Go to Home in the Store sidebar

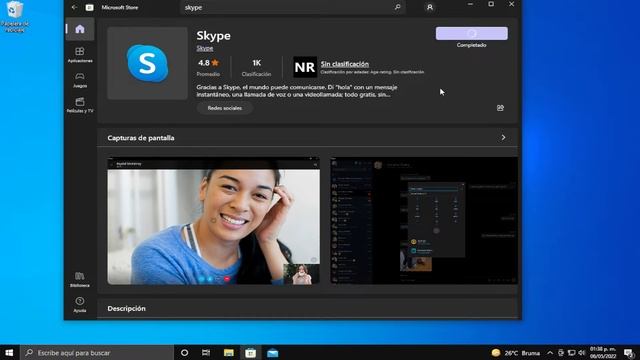click(x=80, y=29)
